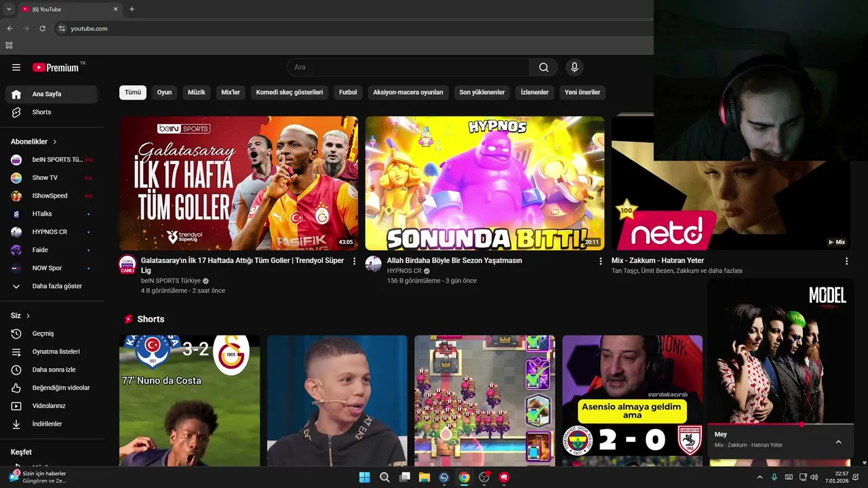
Task: Open Oynatma listeleri
Action: (x=52, y=352)
